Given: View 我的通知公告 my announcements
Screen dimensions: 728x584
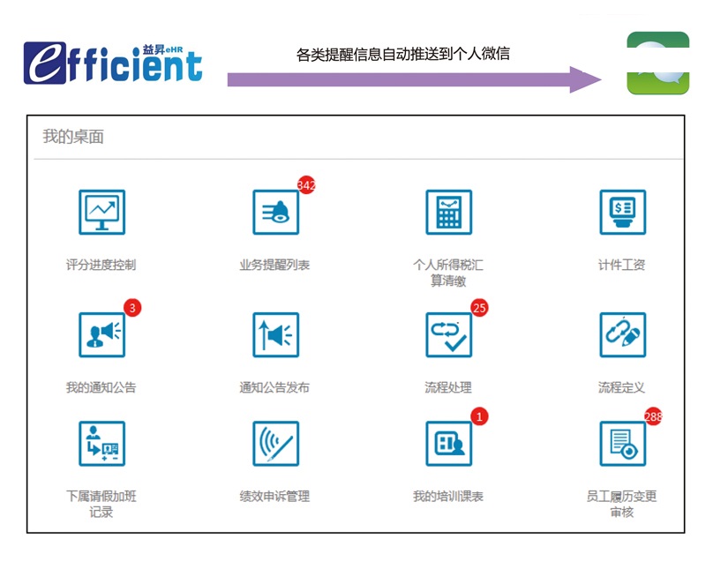Looking at the screenshot, I should [x=101, y=334].
